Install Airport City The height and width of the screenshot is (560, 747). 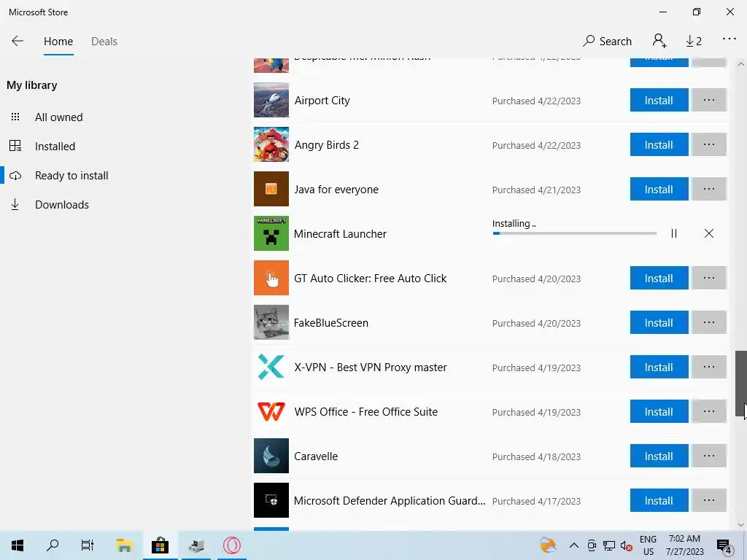[x=659, y=100]
